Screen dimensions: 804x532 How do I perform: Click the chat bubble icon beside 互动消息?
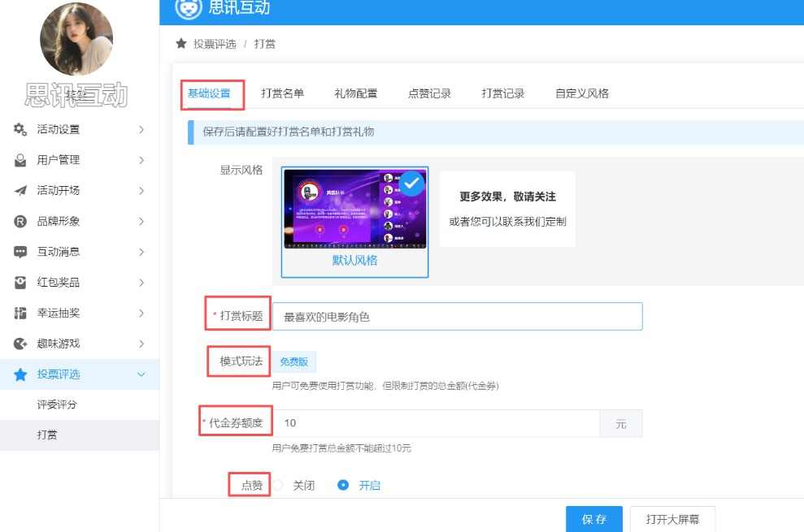[20, 252]
